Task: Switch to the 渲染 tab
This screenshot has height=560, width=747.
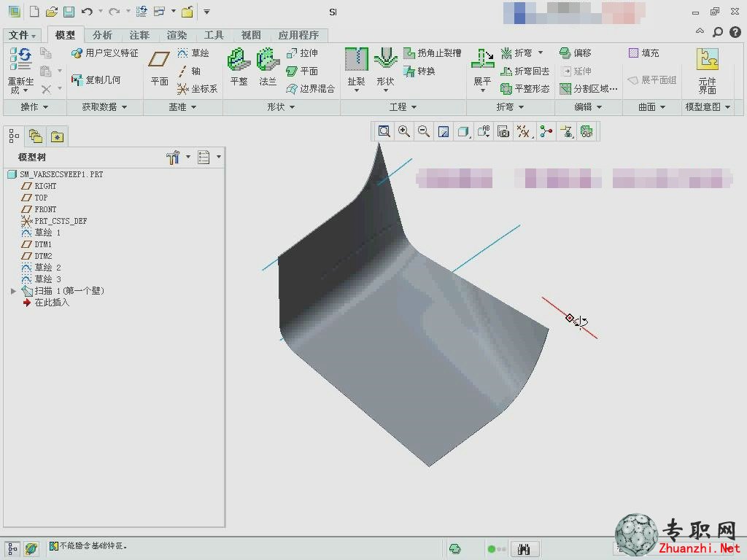Action: tap(177, 35)
